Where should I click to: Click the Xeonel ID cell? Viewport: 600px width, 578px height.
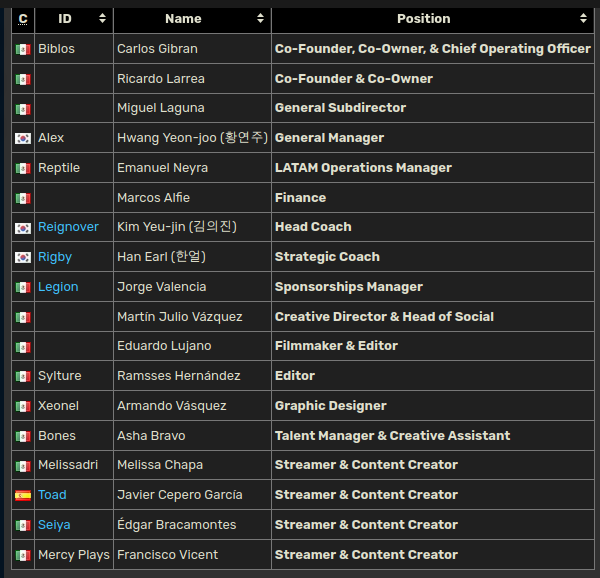(x=74, y=406)
